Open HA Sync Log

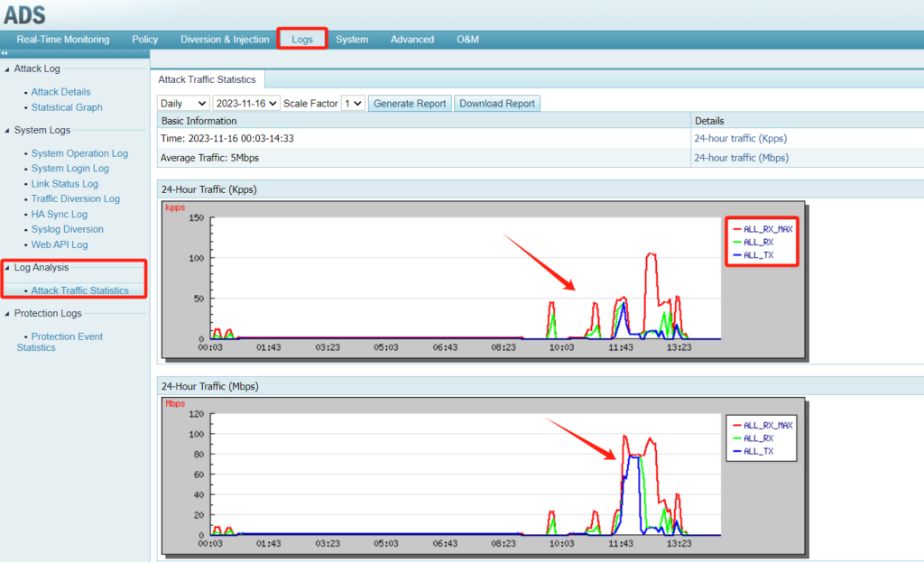coord(60,215)
